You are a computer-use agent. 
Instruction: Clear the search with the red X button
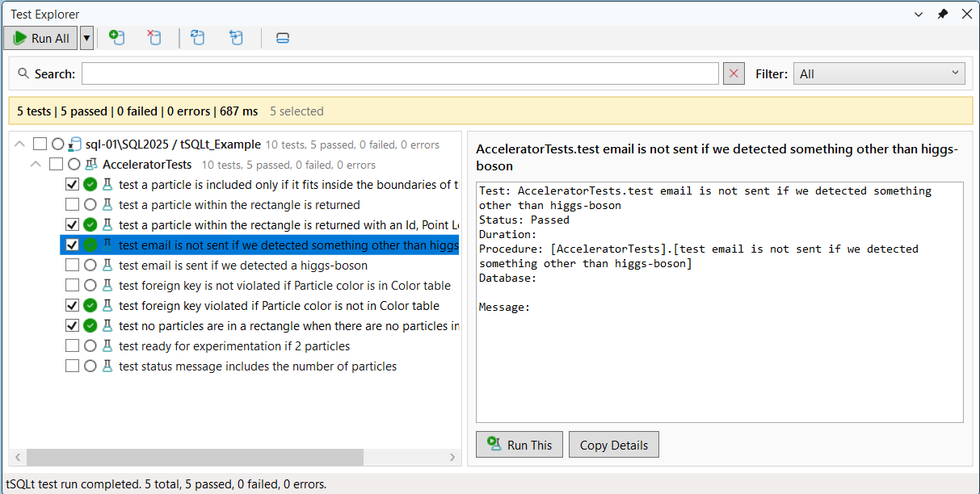(x=734, y=73)
